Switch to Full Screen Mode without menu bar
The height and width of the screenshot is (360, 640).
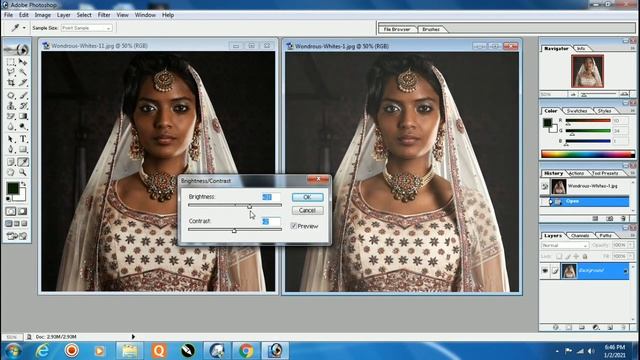click(x=24, y=224)
